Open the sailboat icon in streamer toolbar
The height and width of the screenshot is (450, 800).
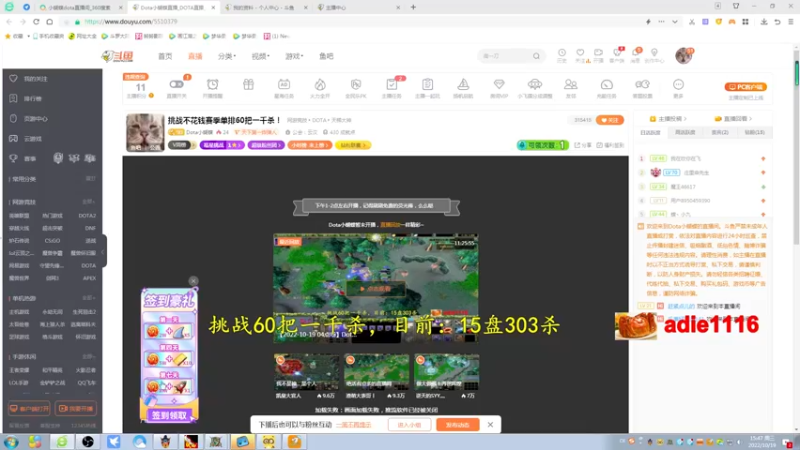pyautogui.click(x=463, y=87)
